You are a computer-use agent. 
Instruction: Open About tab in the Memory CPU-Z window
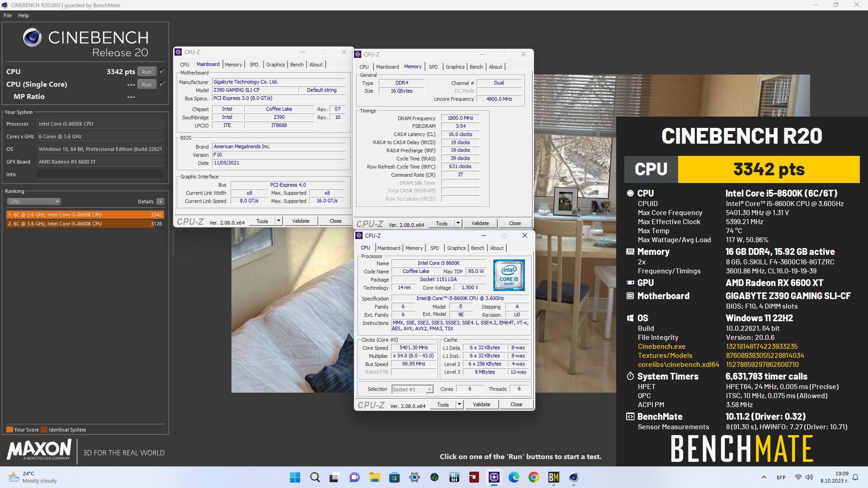tap(495, 67)
